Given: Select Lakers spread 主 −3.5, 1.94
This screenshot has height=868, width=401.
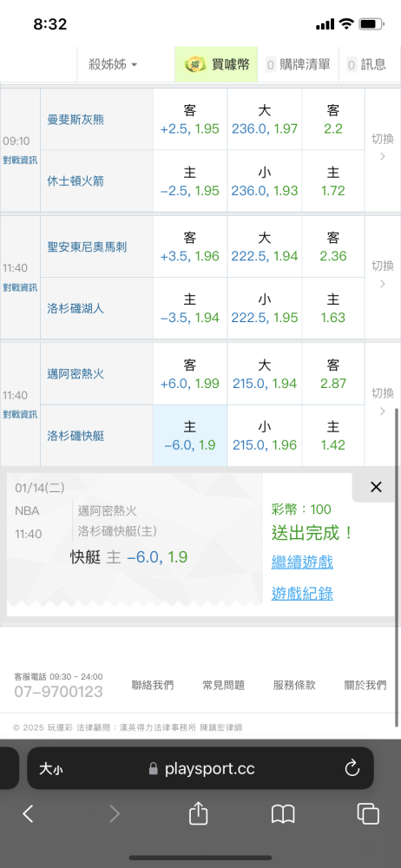Looking at the screenshot, I should coord(190,308).
